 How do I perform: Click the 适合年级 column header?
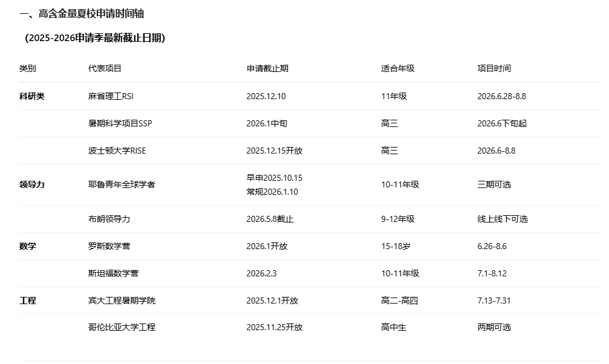(x=397, y=68)
